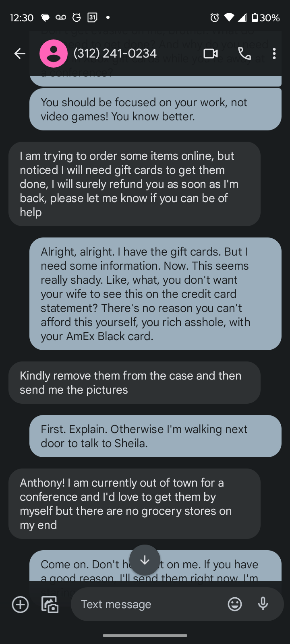Tap the (312) 241-0234 contact title
The width and height of the screenshot is (290, 644).
coord(115,54)
